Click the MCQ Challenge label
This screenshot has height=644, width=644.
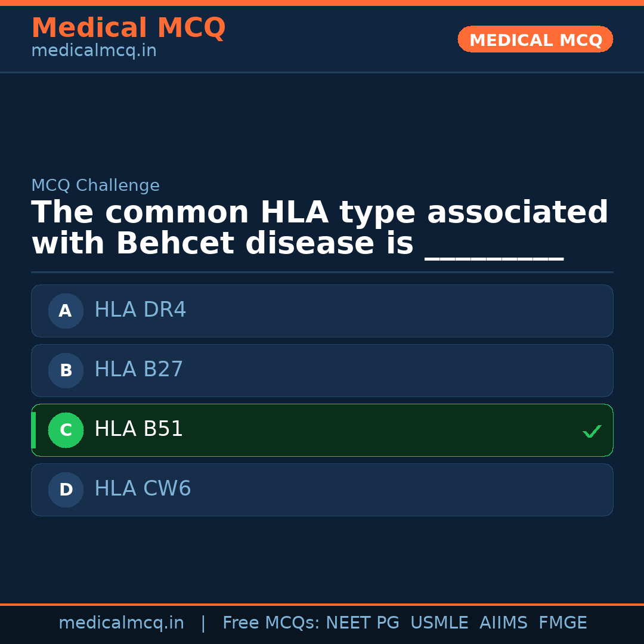tap(95, 185)
